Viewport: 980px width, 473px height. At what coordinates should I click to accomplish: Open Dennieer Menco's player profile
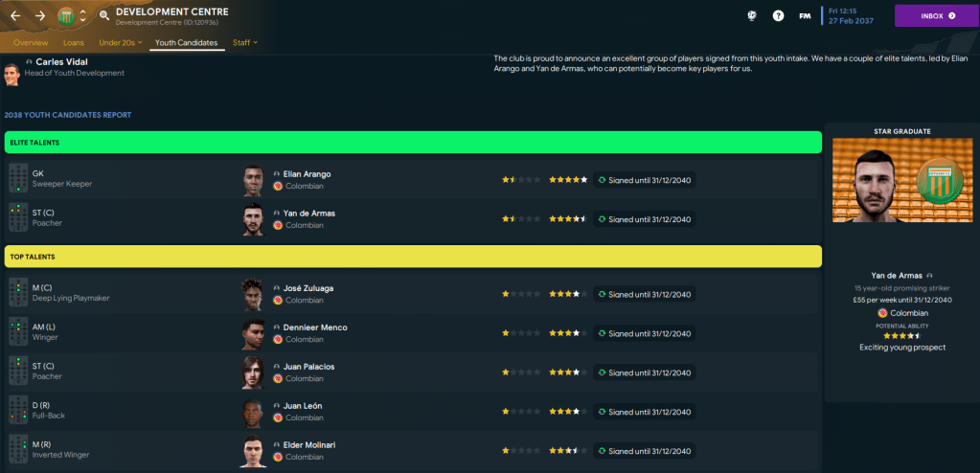pos(315,327)
